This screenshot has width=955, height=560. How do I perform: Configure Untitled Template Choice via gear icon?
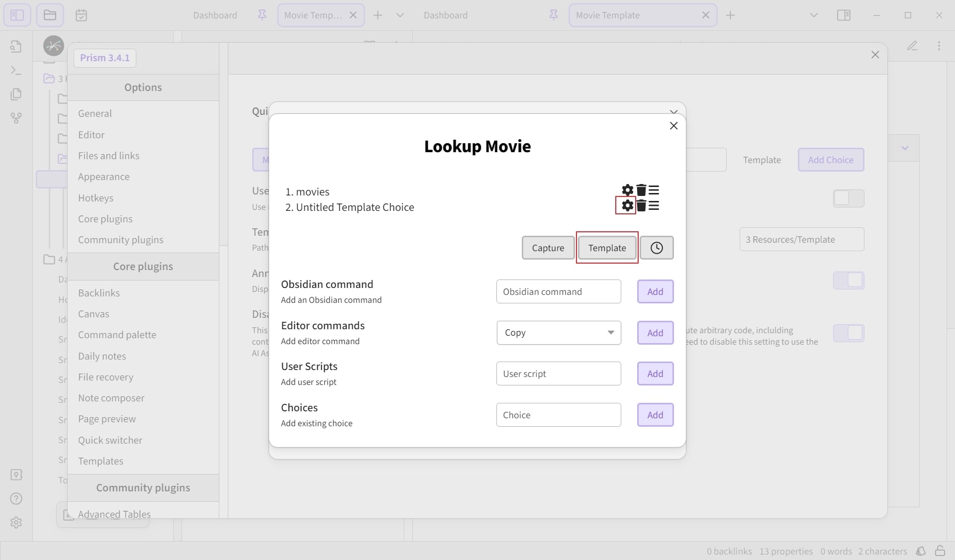pyautogui.click(x=627, y=205)
